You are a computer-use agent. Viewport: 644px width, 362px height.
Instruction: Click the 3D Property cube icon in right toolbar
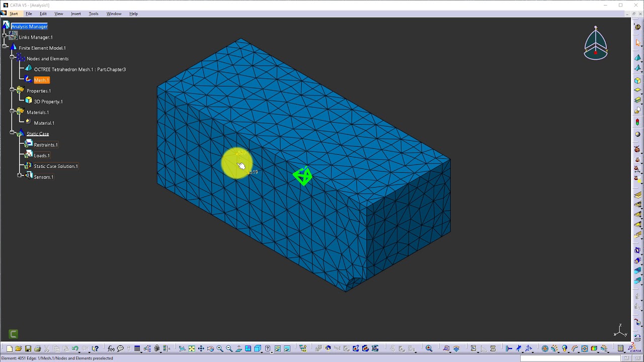coord(637,80)
